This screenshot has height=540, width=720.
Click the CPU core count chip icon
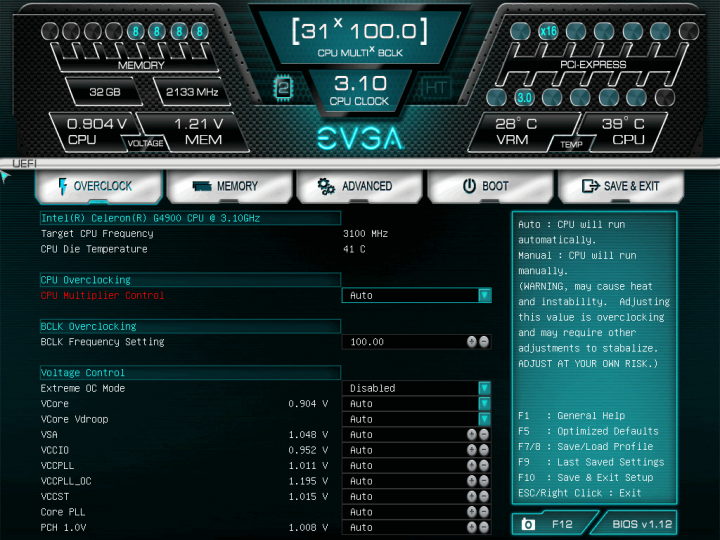tap(283, 87)
